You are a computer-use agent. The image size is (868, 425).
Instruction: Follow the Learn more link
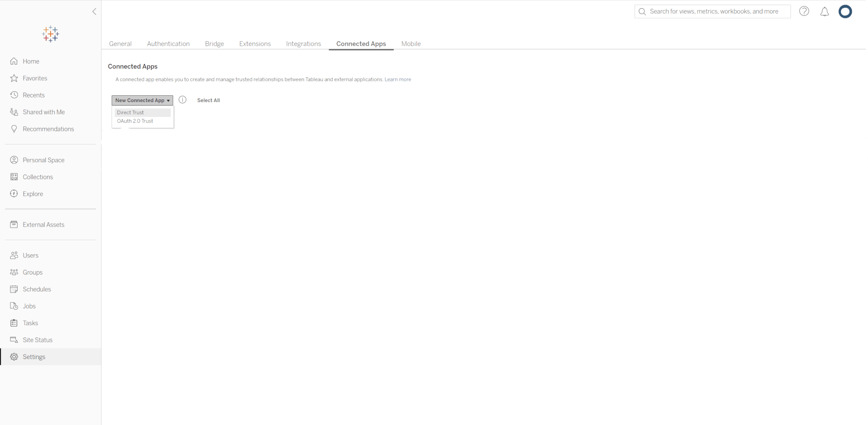click(398, 79)
